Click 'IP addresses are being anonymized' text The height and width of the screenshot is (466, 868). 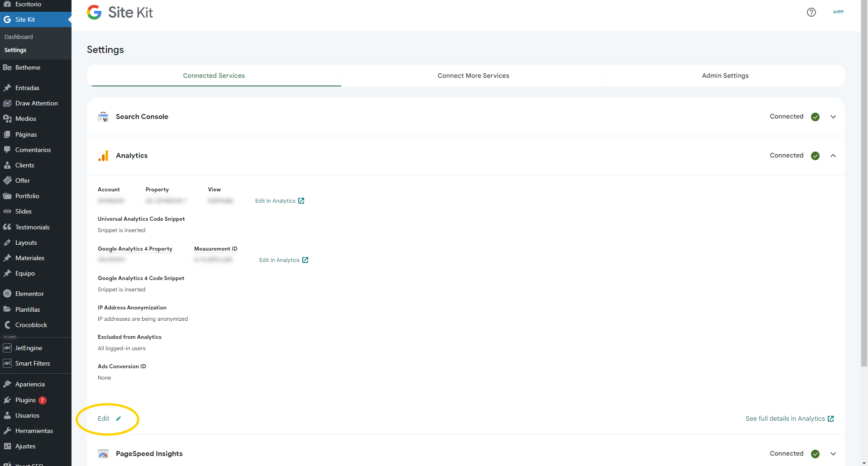point(143,319)
